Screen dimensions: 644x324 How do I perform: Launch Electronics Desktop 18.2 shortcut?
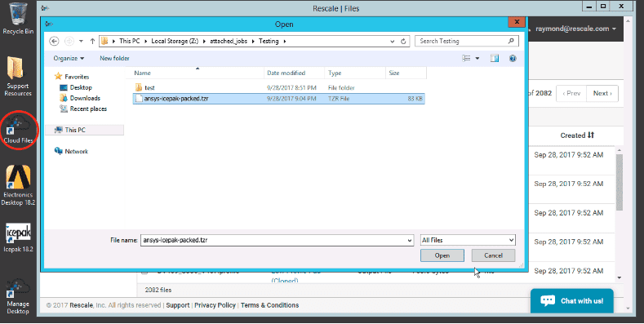tap(18, 185)
